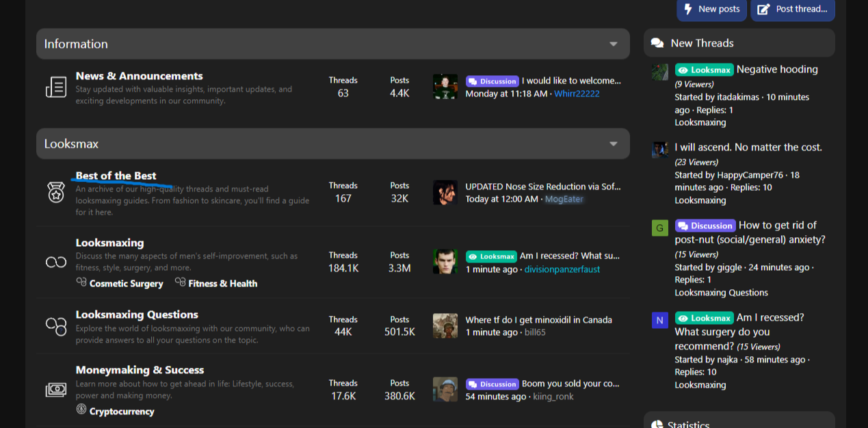Click the Moneymaking & Success cash icon

pyautogui.click(x=56, y=390)
